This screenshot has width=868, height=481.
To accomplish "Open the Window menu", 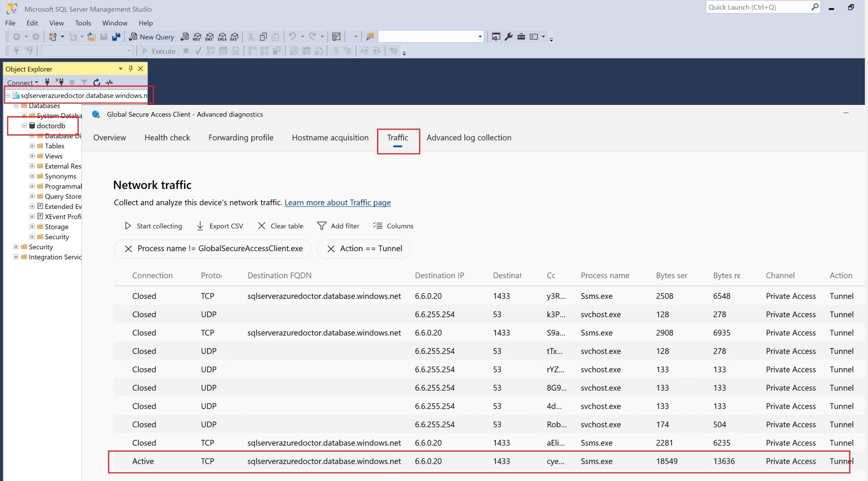I will pos(114,23).
